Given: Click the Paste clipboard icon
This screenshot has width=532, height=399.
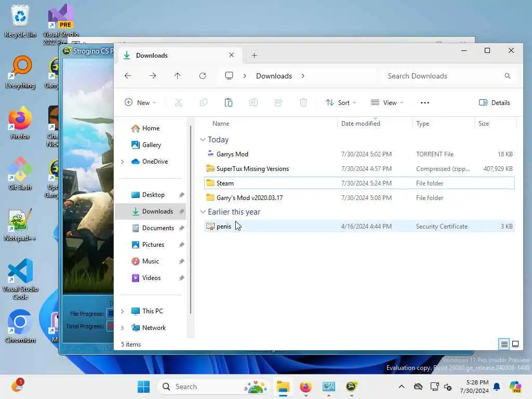Looking at the screenshot, I should tap(229, 102).
